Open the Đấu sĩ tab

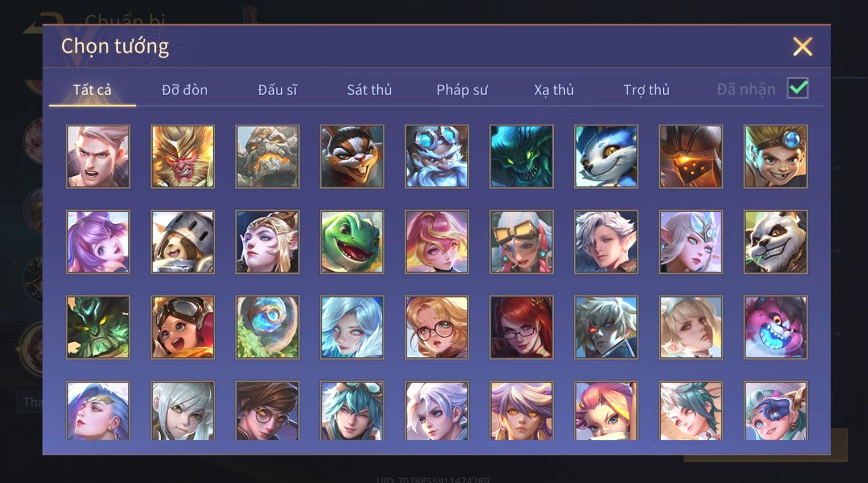(277, 90)
